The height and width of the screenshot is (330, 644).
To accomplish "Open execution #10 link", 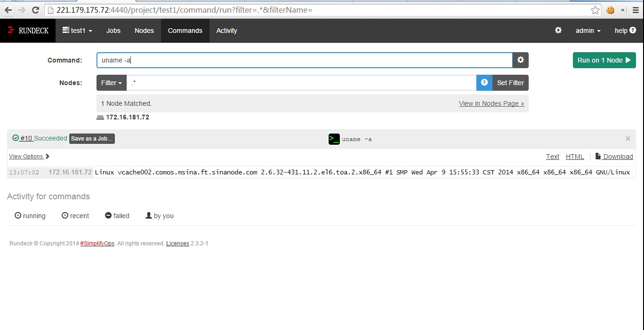I will [26, 138].
